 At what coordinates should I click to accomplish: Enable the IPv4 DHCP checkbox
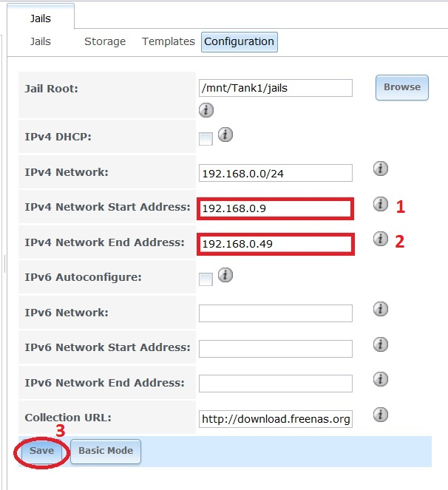pyautogui.click(x=206, y=139)
